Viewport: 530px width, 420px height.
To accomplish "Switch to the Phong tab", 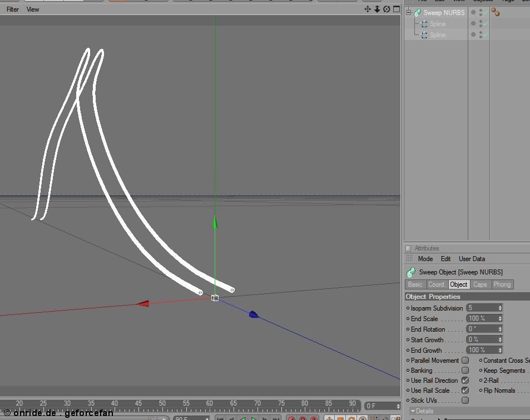I will click(x=502, y=284).
